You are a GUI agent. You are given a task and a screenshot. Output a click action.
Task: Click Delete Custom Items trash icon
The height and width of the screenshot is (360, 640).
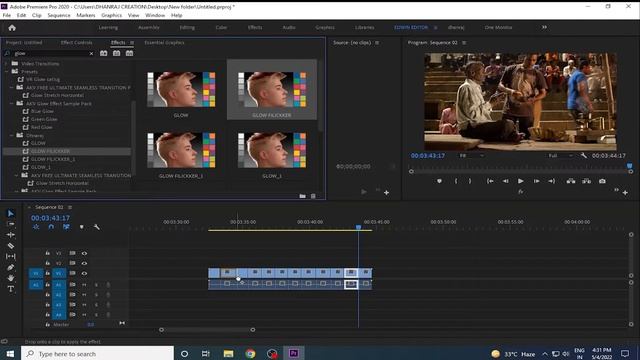(313, 196)
